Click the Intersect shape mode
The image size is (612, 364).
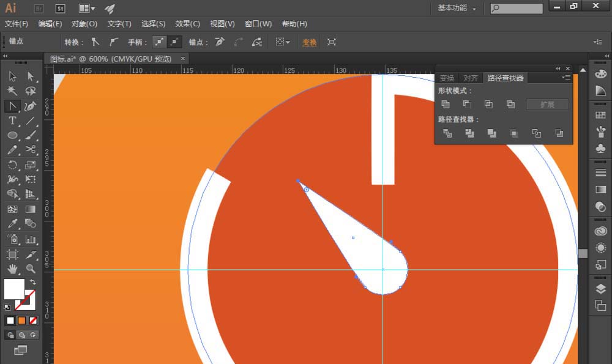point(488,104)
